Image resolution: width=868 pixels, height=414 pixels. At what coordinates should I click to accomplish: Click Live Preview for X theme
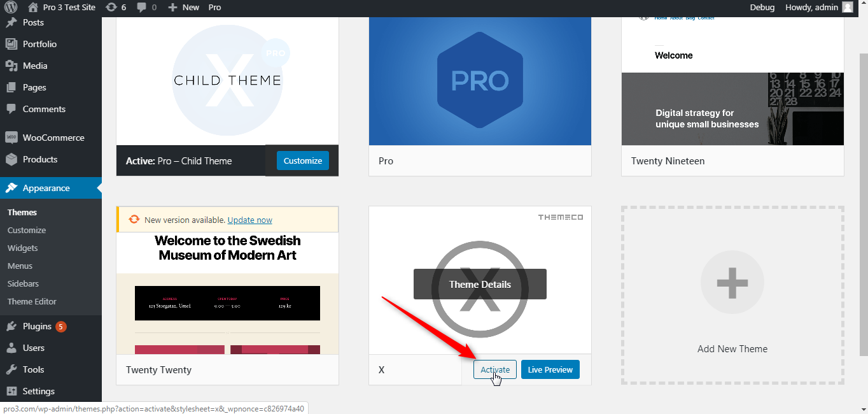click(550, 369)
